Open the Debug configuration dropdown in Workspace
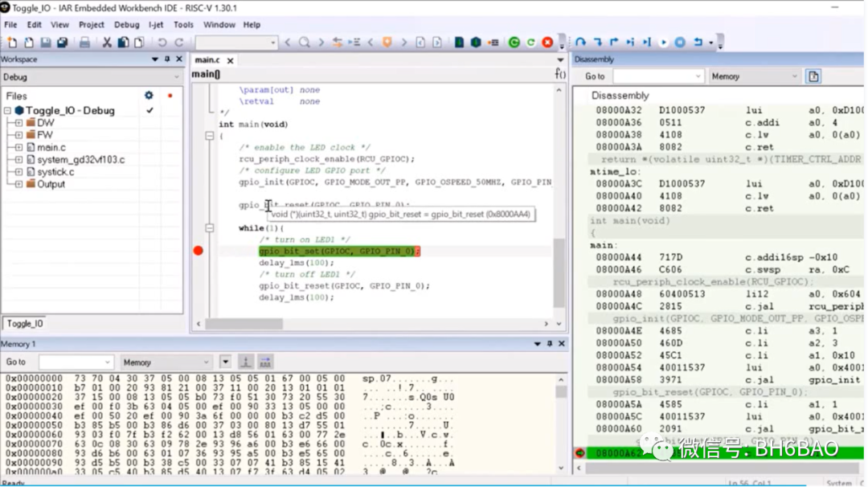 [92, 77]
